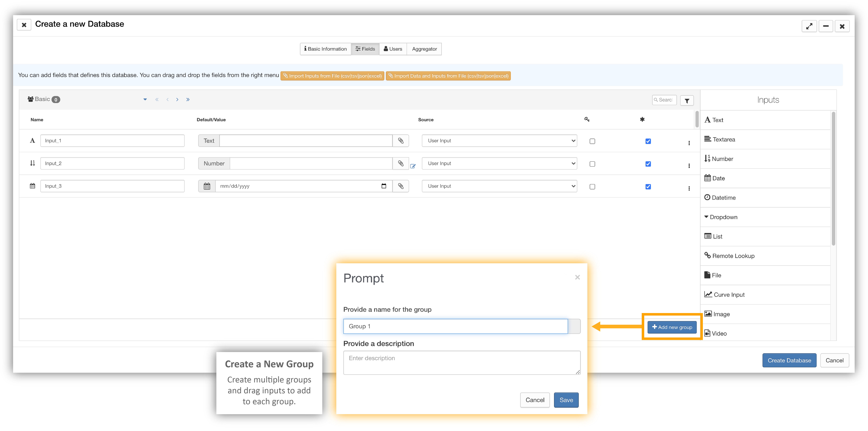This screenshot has height=431, width=868.
Task: Toggle the key checkbox for Input_2
Action: 592,164
